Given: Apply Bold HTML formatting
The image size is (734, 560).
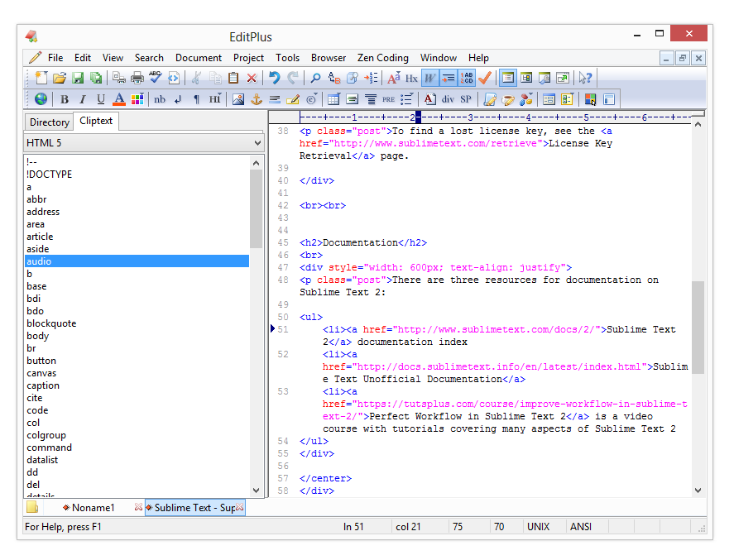Looking at the screenshot, I should [65, 99].
